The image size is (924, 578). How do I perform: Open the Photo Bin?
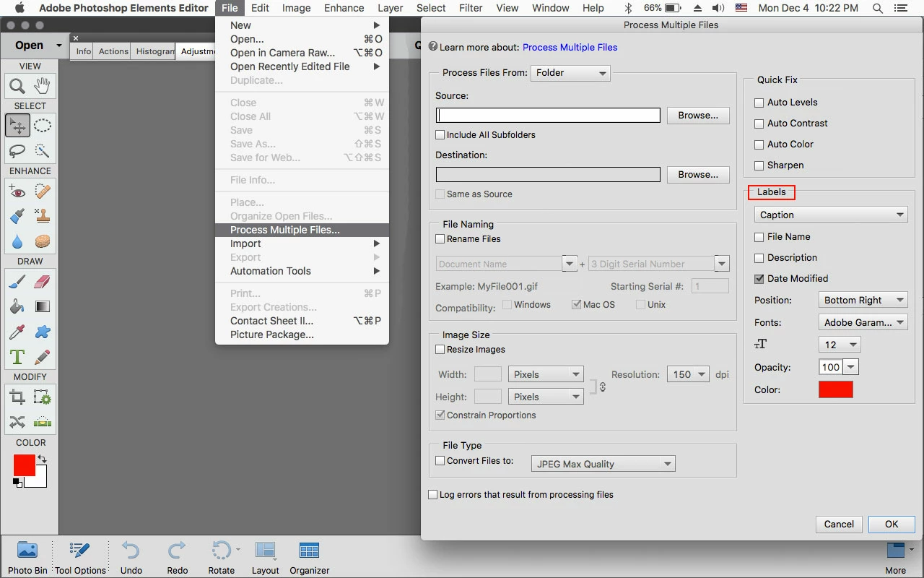[27, 557]
